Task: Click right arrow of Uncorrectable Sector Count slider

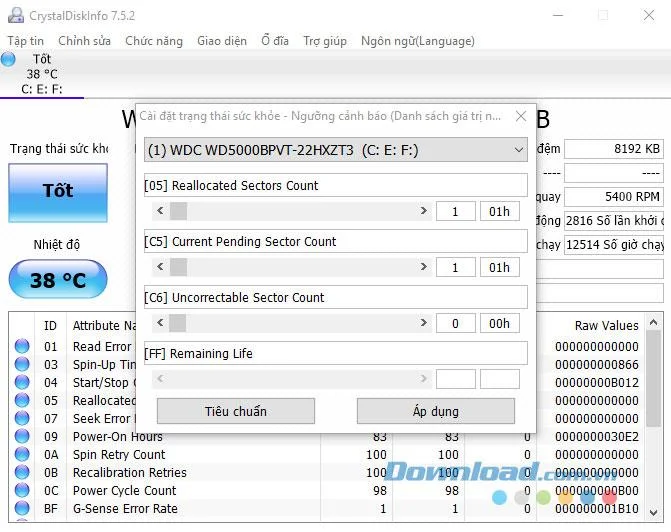Action: (x=423, y=322)
